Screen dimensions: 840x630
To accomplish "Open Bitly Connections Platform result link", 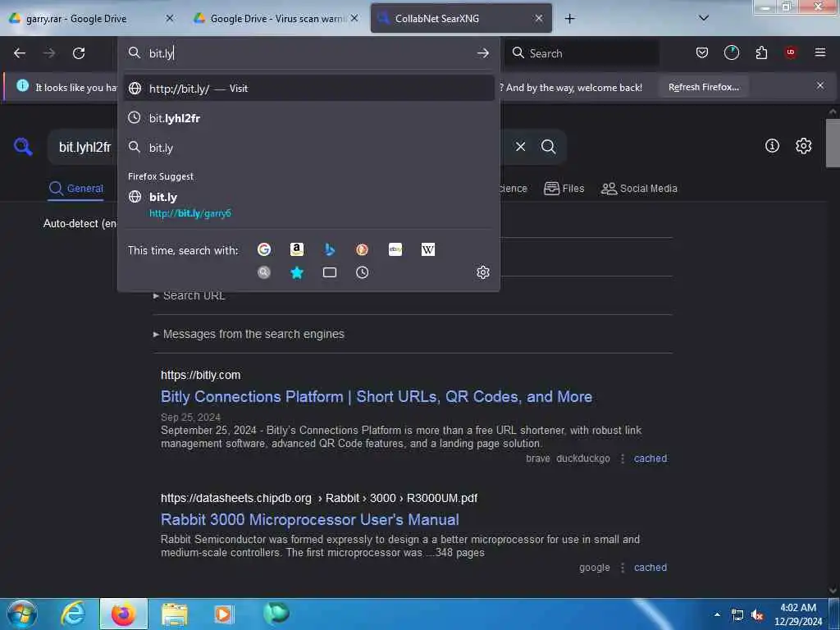I will click(x=377, y=396).
